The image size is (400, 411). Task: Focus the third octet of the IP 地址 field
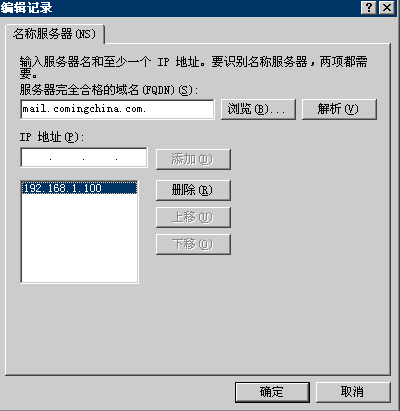click(100, 158)
